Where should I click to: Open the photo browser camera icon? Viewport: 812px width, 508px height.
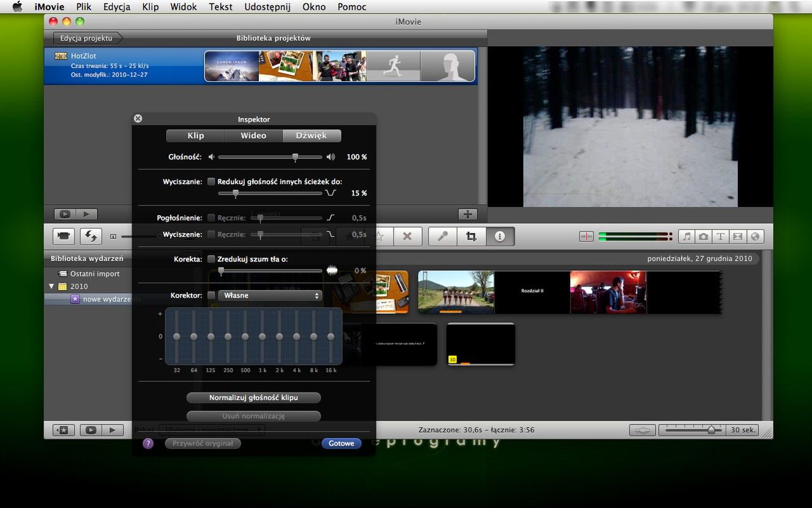coord(704,236)
